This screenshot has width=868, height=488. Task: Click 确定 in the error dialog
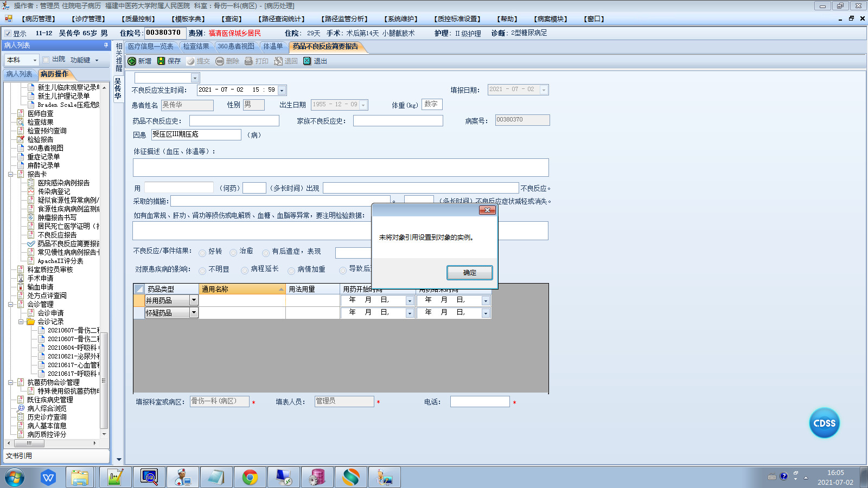(x=470, y=273)
